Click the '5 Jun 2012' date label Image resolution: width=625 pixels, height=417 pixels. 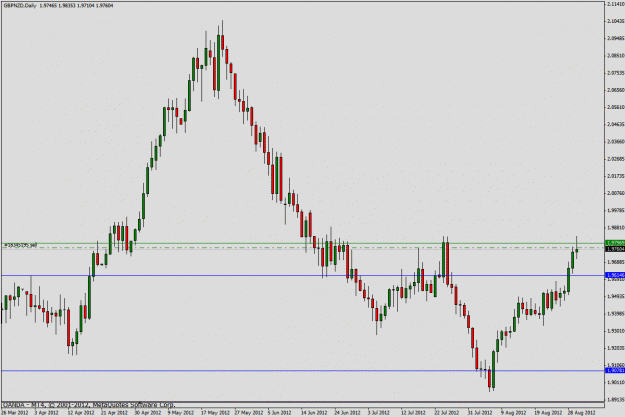pos(280,413)
